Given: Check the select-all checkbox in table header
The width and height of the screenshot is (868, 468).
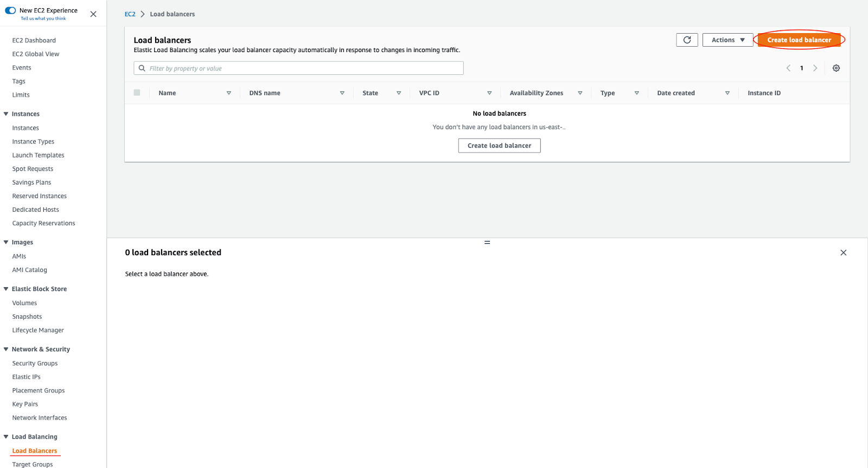Looking at the screenshot, I should click(x=137, y=93).
